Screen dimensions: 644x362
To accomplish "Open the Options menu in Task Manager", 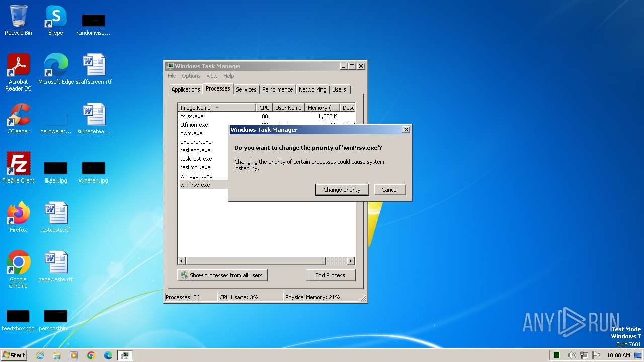I will (x=191, y=76).
